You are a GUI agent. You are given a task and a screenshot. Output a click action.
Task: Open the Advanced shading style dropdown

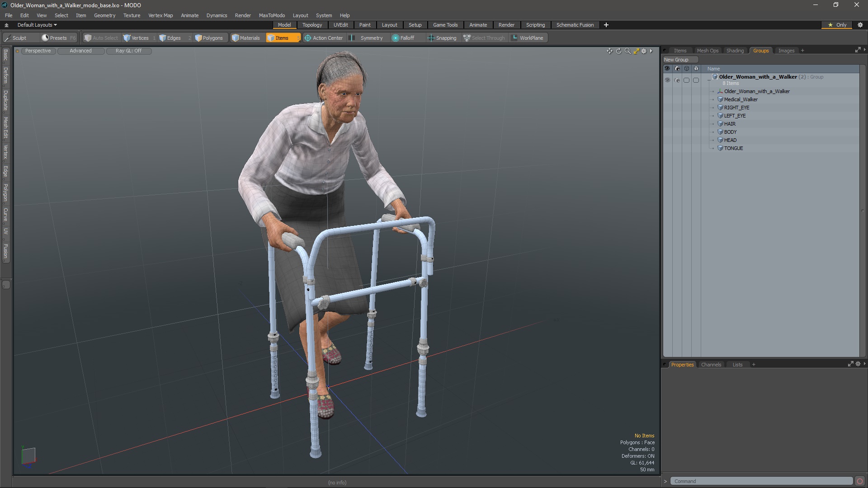click(x=80, y=51)
